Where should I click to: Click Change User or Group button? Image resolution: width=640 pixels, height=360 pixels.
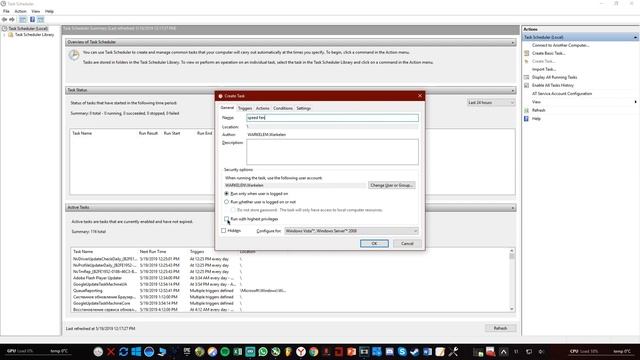click(x=391, y=185)
